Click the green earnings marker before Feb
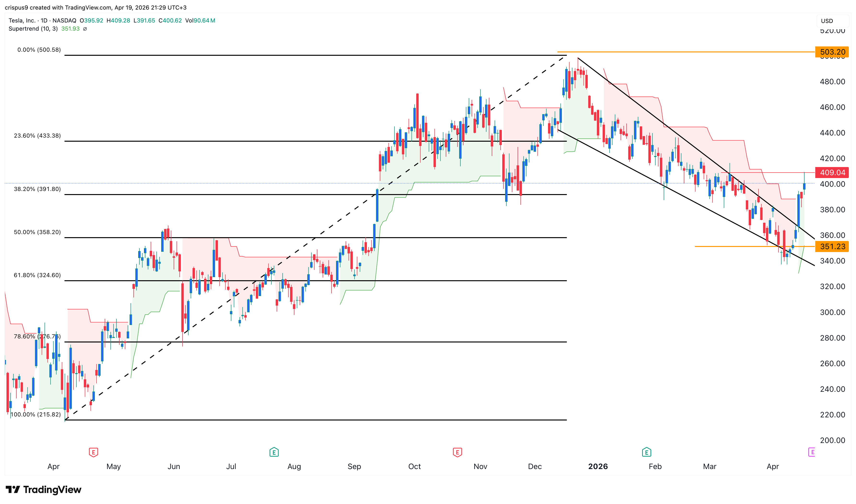The image size is (856, 504). tap(646, 452)
